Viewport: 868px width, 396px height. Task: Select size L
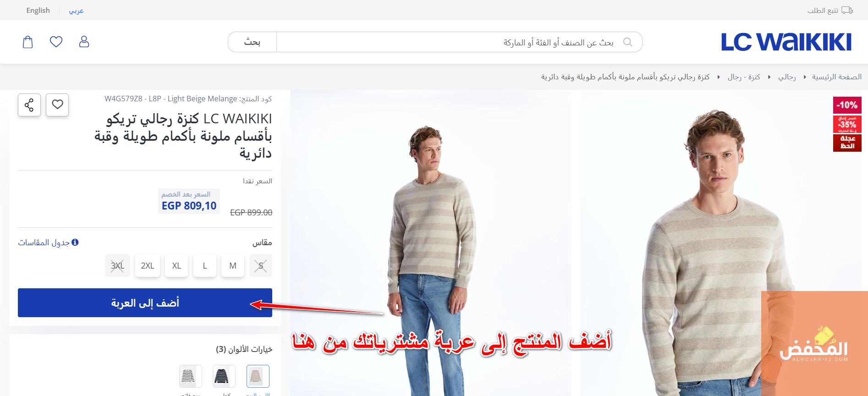[x=205, y=266]
